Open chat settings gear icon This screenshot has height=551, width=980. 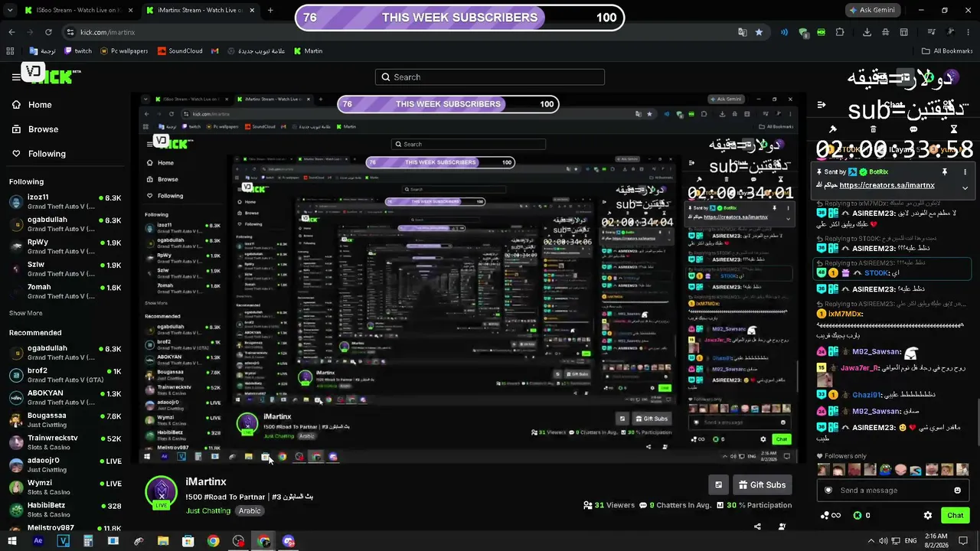coord(928,515)
